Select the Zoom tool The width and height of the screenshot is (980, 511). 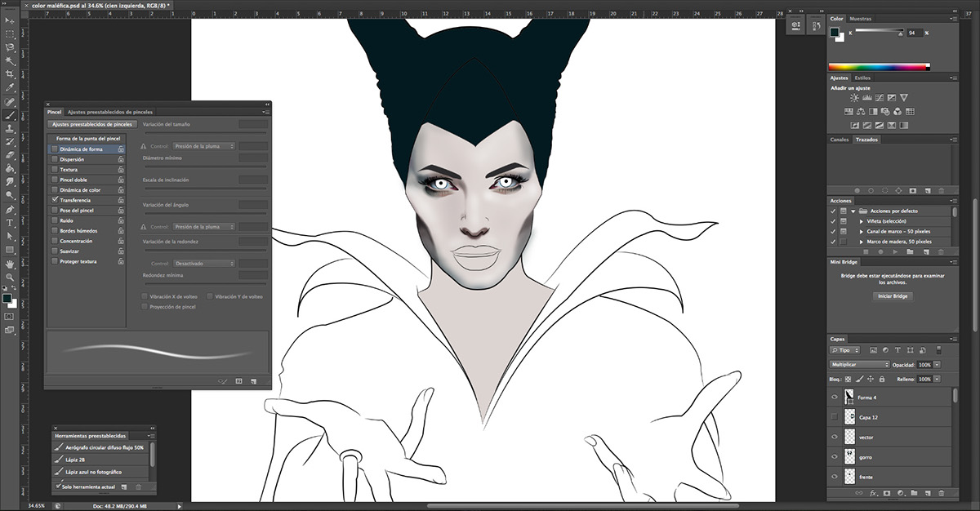[10, 278]
